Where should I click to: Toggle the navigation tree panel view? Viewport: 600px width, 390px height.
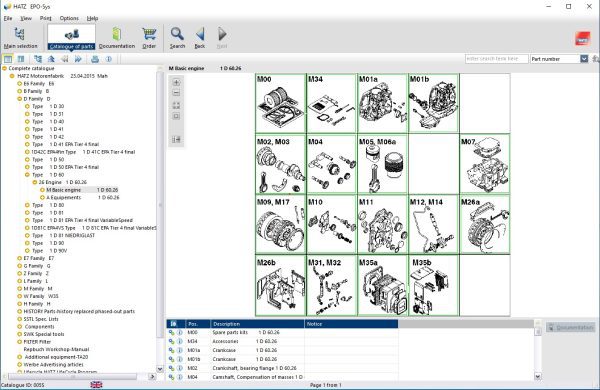tap(8, 59)
